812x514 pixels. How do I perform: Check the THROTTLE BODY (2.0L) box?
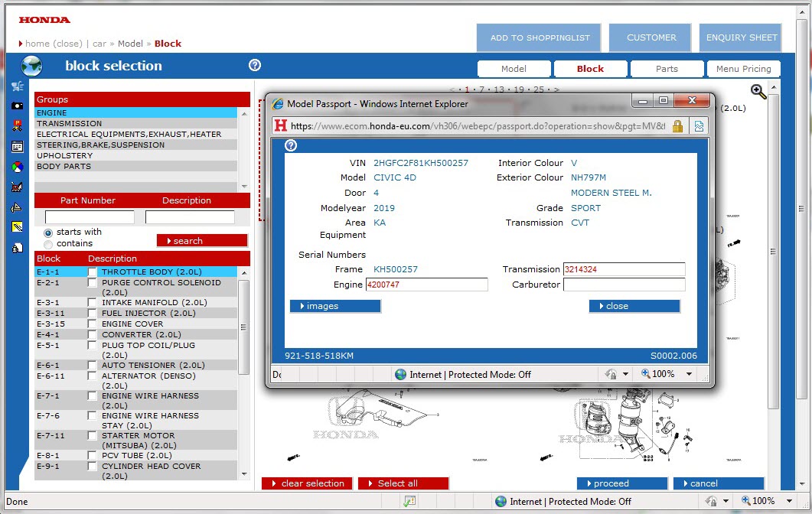click(x=93, y=272)
